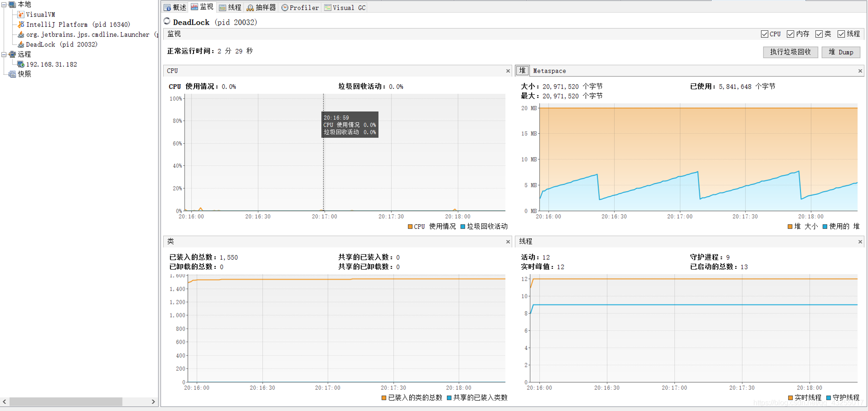868x411 pixels.
Task: Uncheck the CPU graph checkbox
Action: tap(764, 34)
